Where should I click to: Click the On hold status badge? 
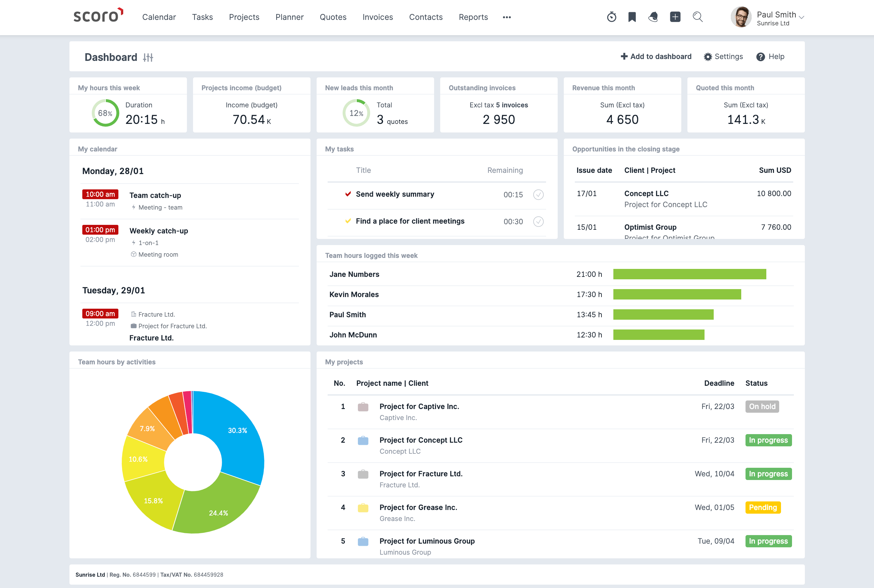click(762, 407)
